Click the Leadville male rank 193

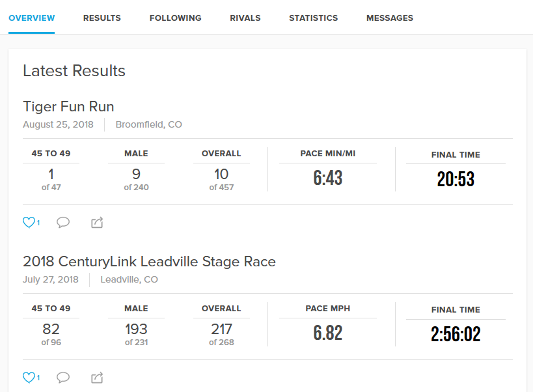point(136,329)
